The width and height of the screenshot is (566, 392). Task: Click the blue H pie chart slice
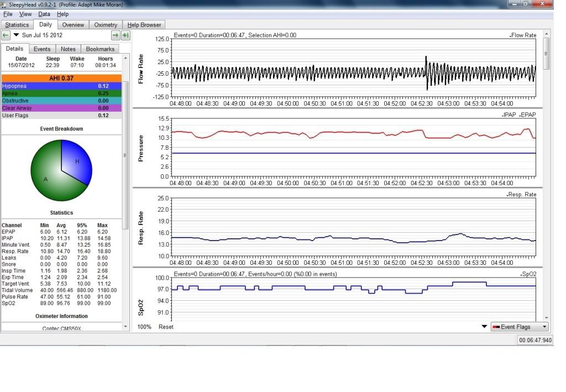coord(77,161)
